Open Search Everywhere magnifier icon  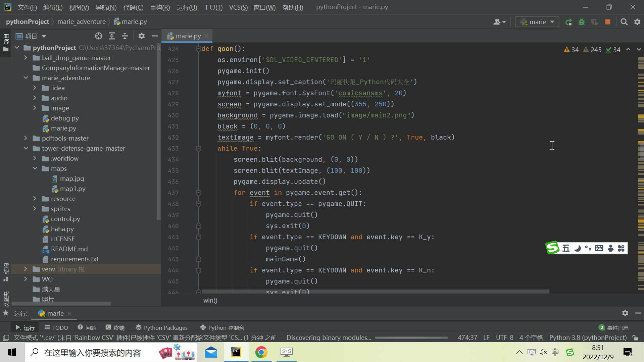(x=624, y=22)
